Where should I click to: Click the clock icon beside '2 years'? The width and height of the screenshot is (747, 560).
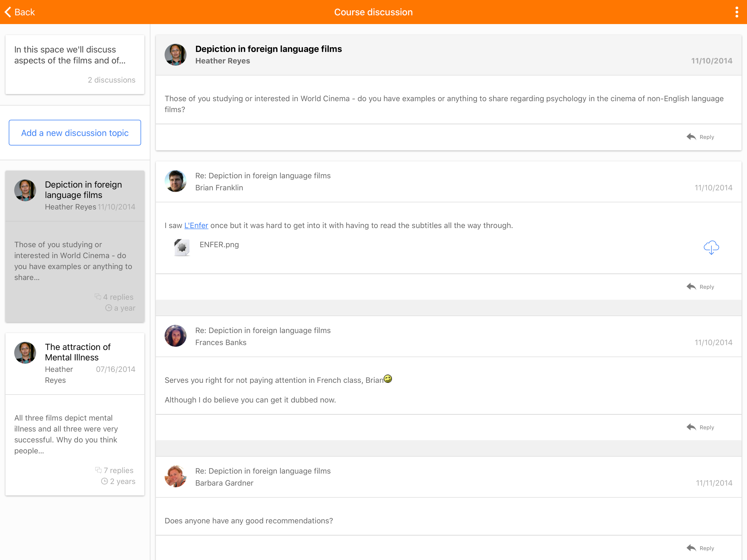[x=105, y=481]
